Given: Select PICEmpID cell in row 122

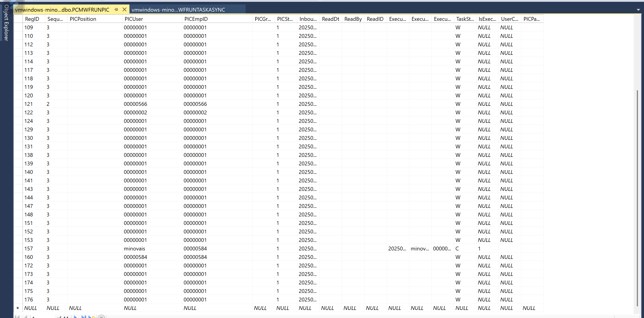Looking at the screenshot, I should coord(217,112).
